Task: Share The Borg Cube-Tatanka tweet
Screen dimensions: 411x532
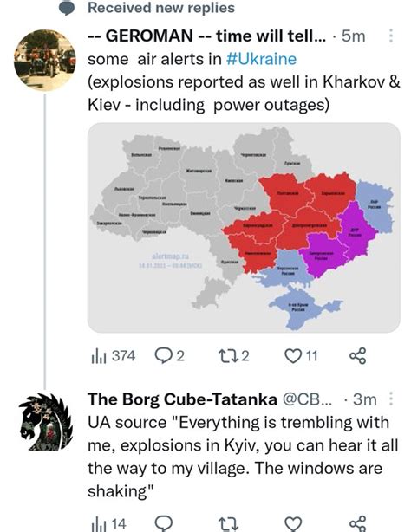Action: pos(358,523)
